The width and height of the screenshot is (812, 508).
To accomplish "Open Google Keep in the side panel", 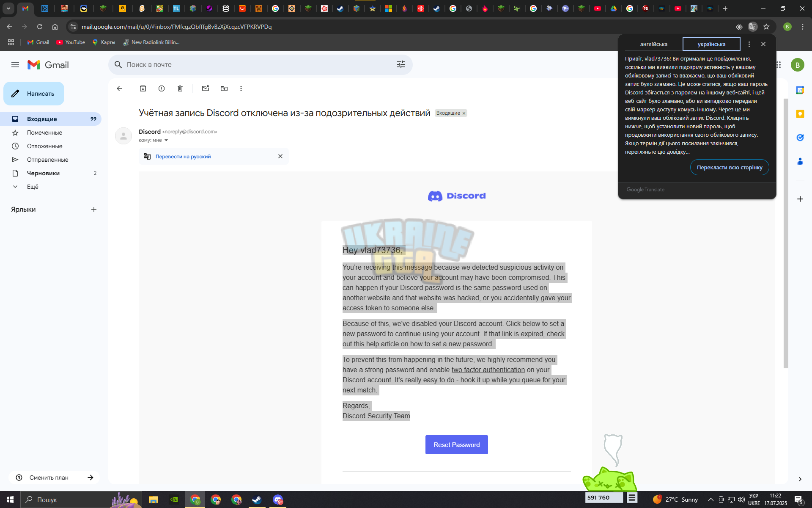I will [x=800, y=114].
